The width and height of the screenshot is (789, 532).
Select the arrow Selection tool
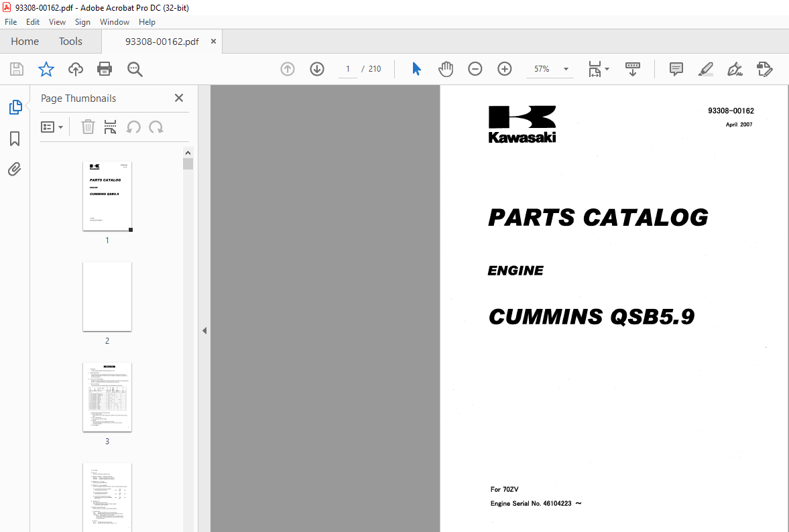(x=416, y=69)
